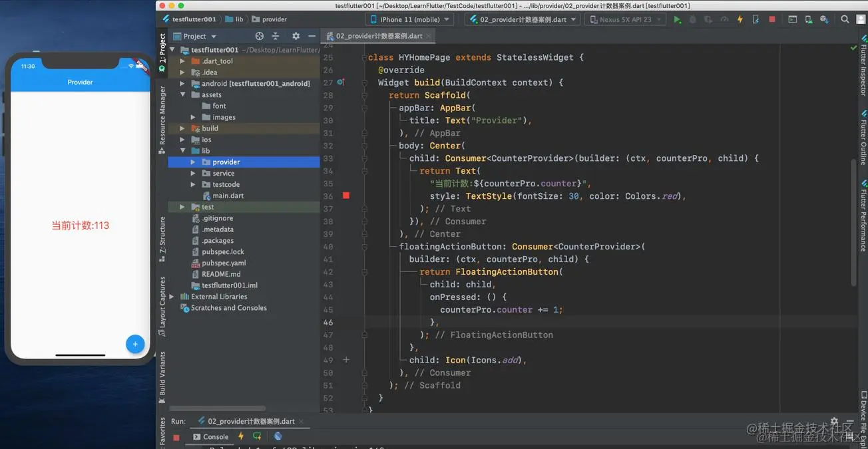Expand the android module folder
The image size is (868, 449).
182,84
